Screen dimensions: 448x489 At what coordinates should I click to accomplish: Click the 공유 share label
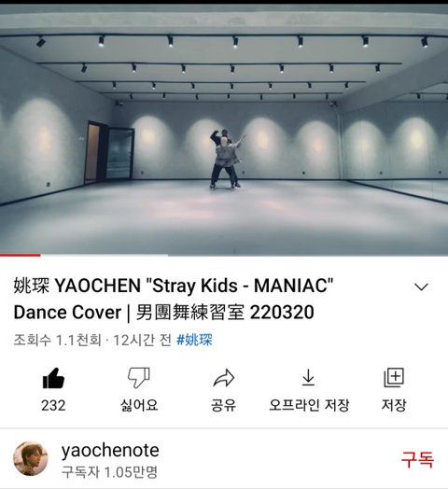tap(223, 405)
